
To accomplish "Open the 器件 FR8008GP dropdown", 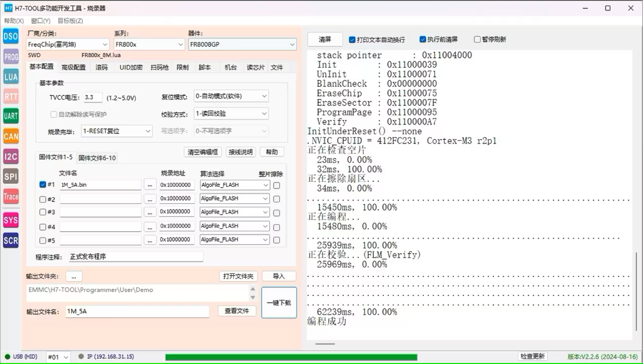I will [242, 45].
